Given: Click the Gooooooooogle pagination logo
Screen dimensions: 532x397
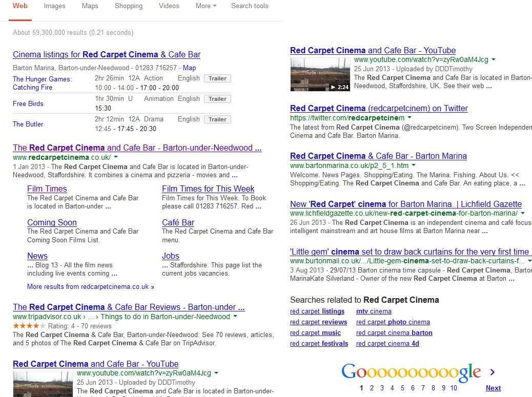Looking at the screenshot, I should coord(411,372).
